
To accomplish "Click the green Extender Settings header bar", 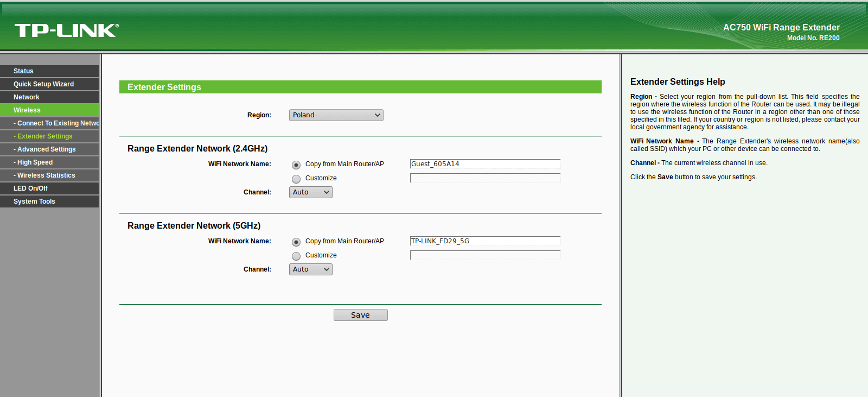I will point(360,87).
